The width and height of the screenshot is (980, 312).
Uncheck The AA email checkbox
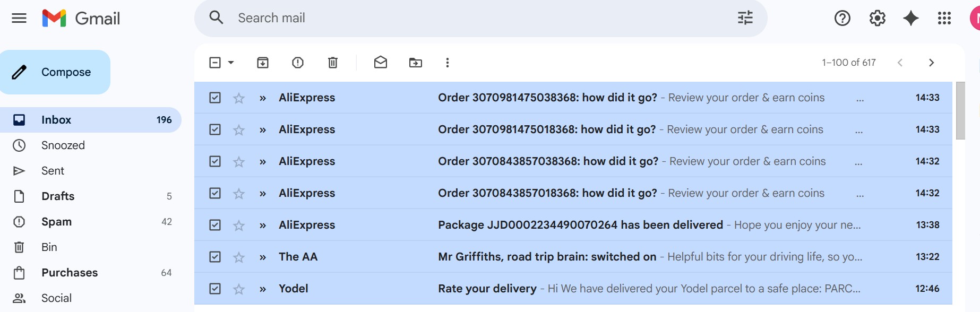215,257
